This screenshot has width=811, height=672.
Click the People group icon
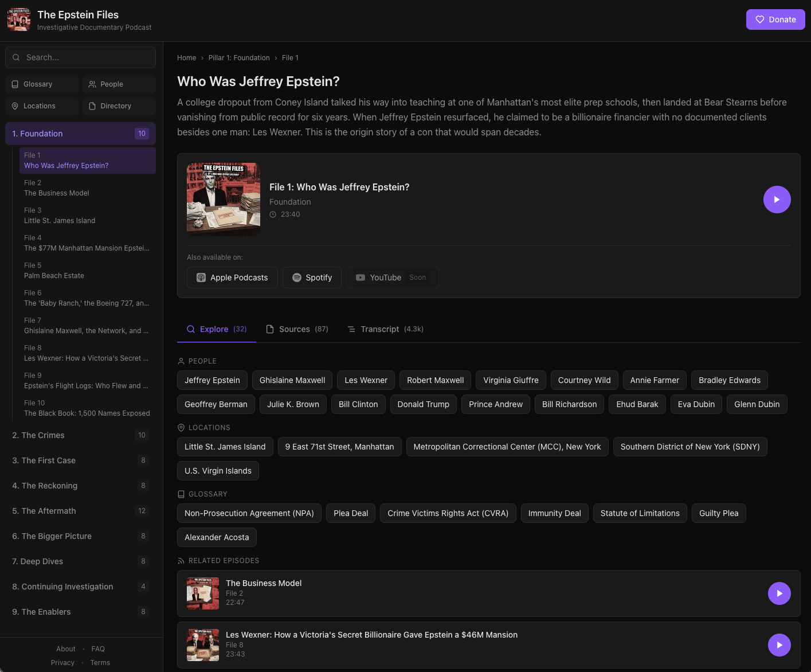pos(92,84)
